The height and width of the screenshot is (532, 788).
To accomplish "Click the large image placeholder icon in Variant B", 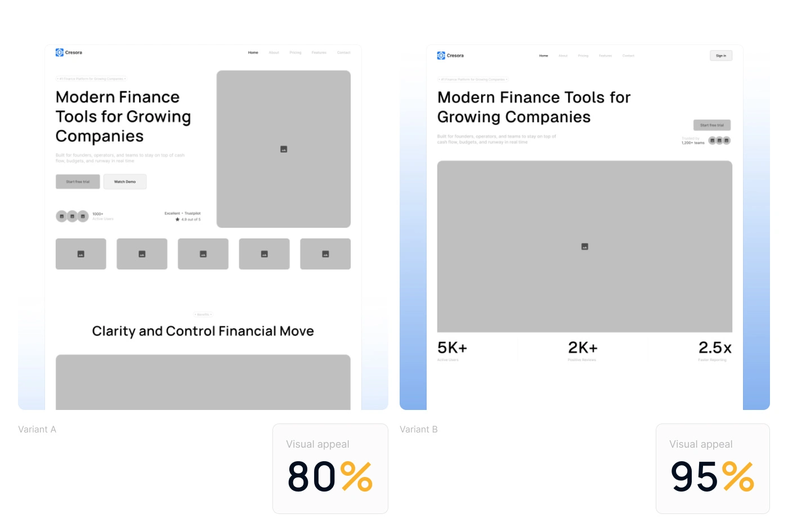I will (x=585, y=246).
